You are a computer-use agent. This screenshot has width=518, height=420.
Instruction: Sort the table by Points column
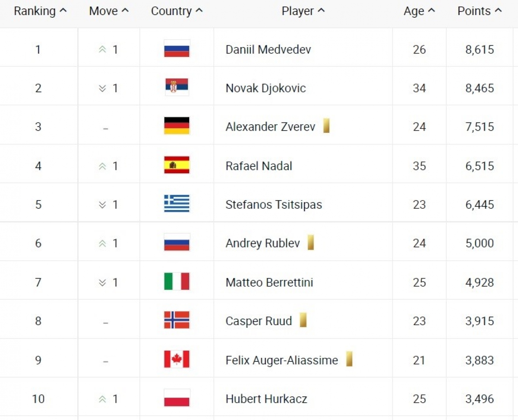coord(480,11)
